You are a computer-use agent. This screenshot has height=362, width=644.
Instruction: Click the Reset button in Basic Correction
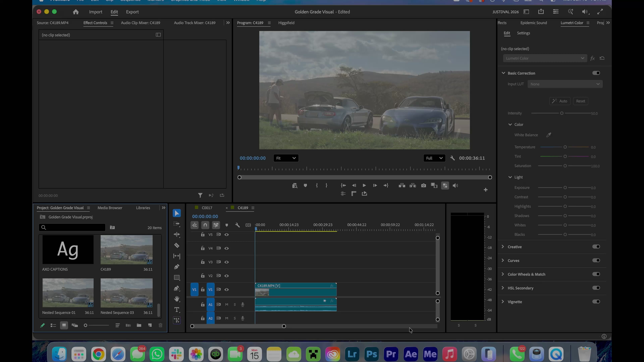(580, 101)
